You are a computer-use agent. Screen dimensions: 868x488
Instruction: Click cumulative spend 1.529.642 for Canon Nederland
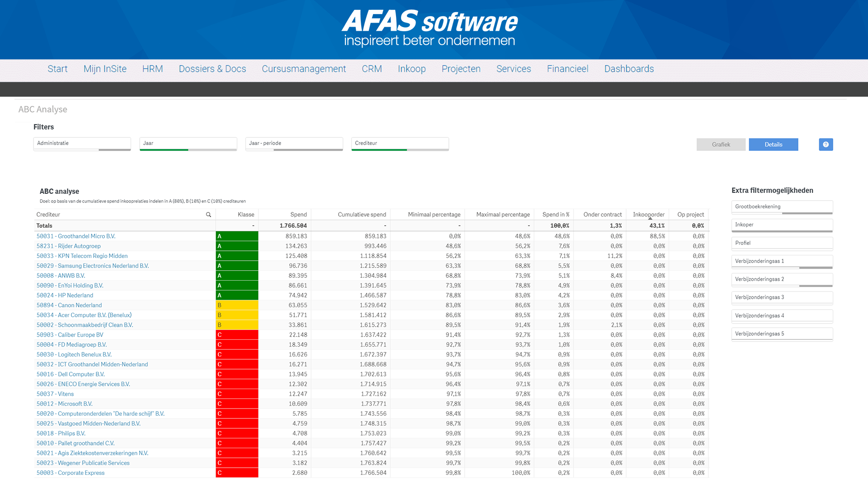[x=373, y=305]
